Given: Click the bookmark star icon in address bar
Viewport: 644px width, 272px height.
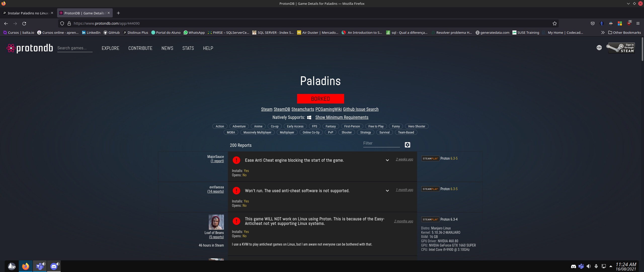Looking at the screenshot, I should [555, 23].
